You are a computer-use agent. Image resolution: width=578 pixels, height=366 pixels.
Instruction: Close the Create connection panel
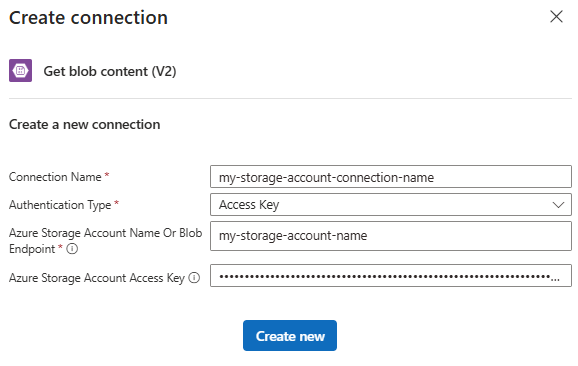556,17
